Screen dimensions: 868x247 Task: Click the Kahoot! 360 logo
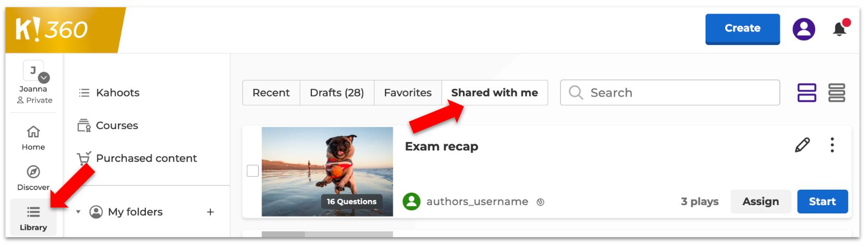[52, 29]
